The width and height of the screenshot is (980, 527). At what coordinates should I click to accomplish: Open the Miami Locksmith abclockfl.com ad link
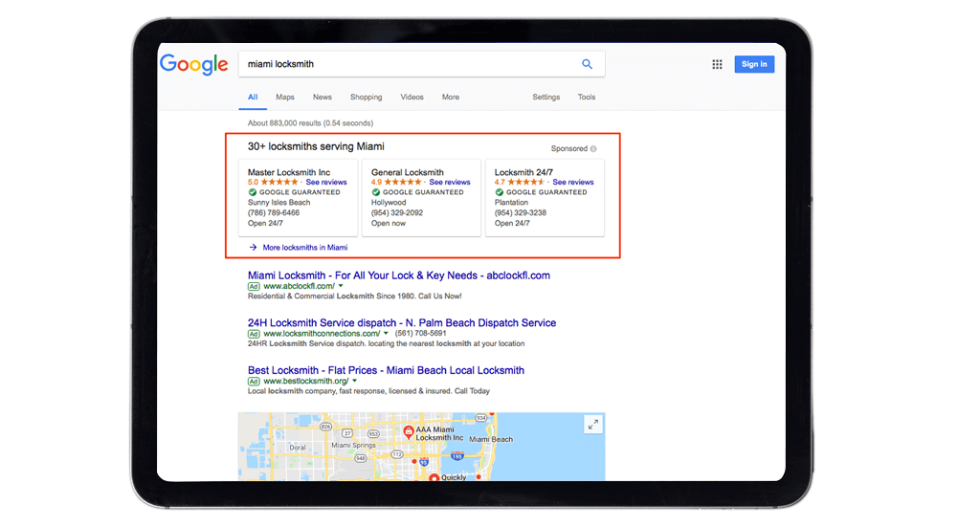(x=398, y=275)
